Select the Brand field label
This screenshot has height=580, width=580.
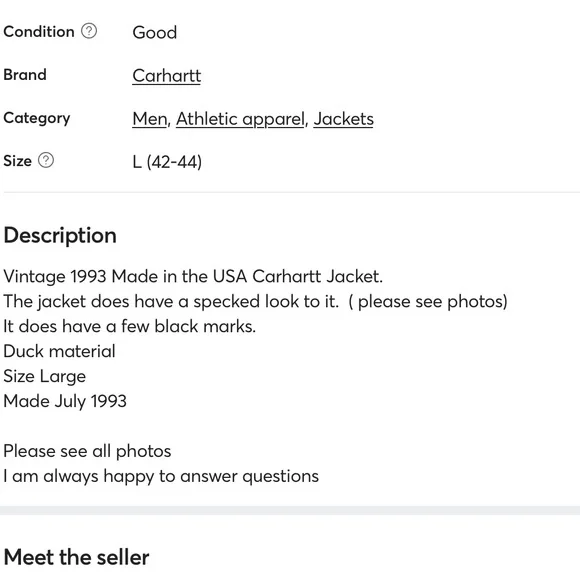pyautogui.click(x=25, y=75)
